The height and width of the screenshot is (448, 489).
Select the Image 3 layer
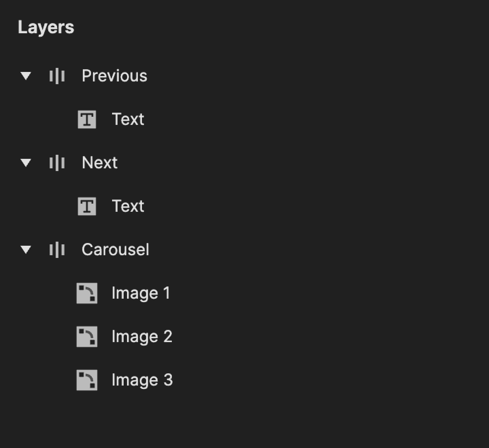[x=142, y=380]
